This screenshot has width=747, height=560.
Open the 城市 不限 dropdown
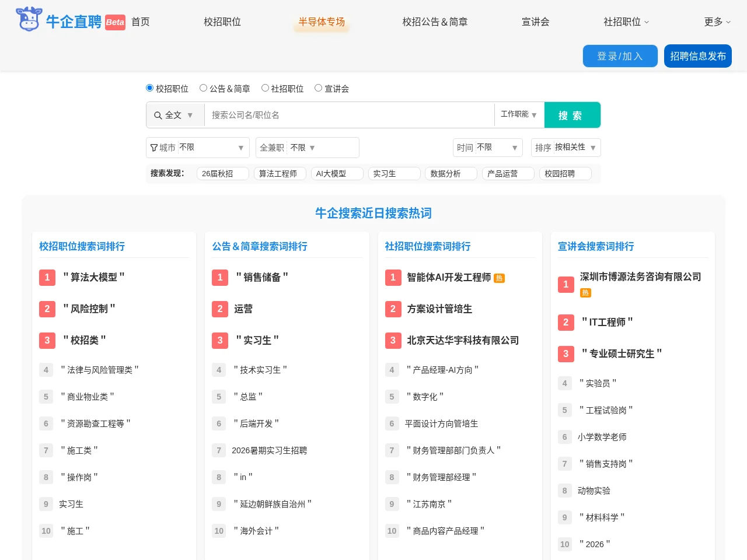(212, 148)
